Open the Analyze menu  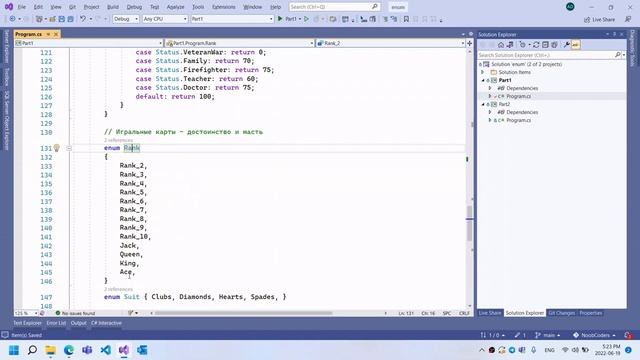click(176, 7)
